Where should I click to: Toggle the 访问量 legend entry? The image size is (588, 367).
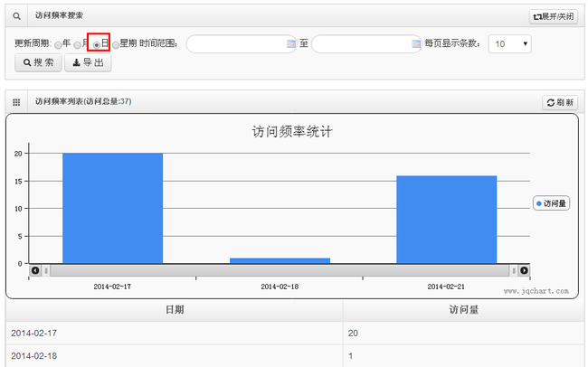click(551, 203)
